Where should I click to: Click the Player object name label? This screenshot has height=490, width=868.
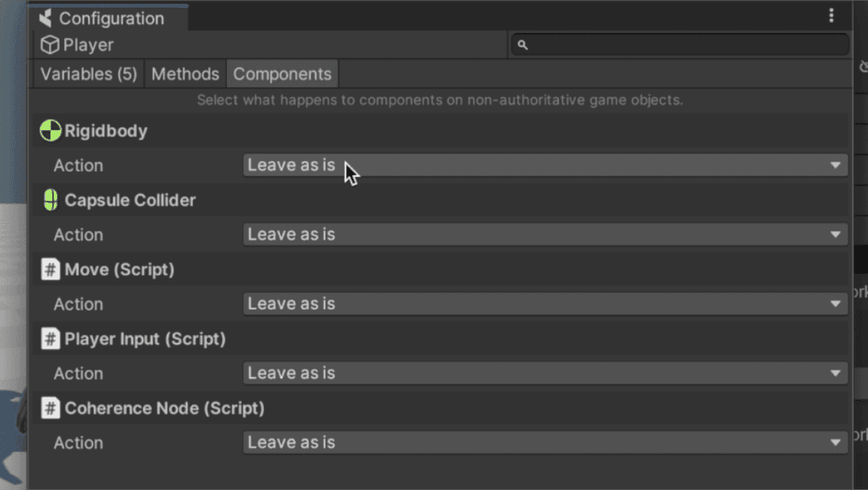click(88, 45)
